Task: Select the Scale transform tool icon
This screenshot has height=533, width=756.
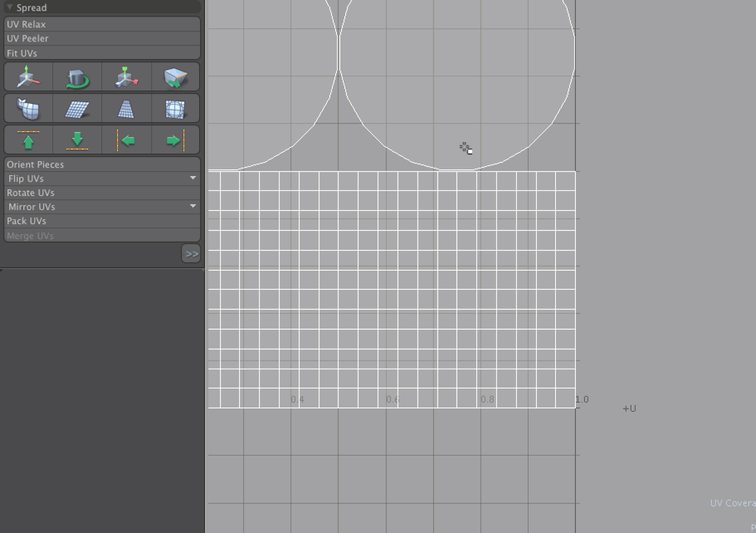Action: pyautogui.click(x=126, y=77)
